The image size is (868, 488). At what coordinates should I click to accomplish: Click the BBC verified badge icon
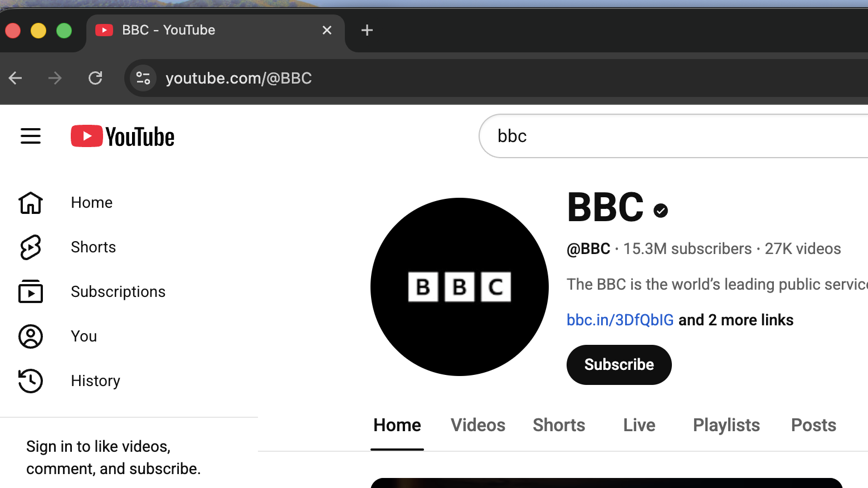661,210
